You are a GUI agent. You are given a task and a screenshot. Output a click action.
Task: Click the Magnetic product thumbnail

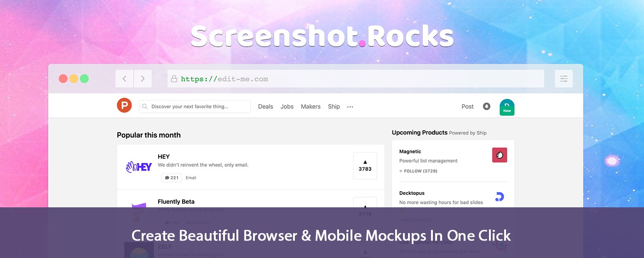(500, 155)
